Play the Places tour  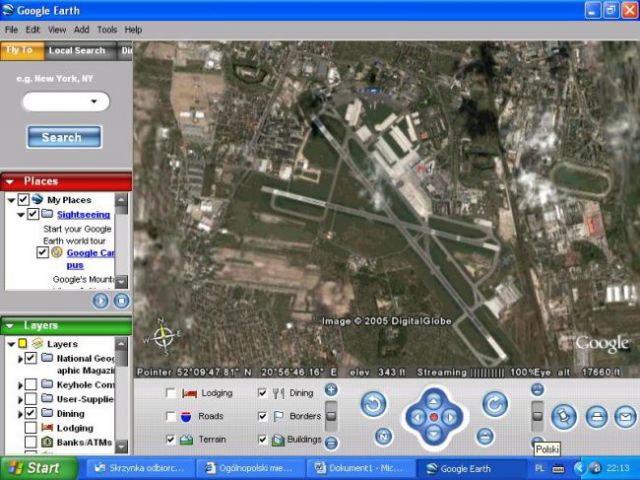click(100, 301)
